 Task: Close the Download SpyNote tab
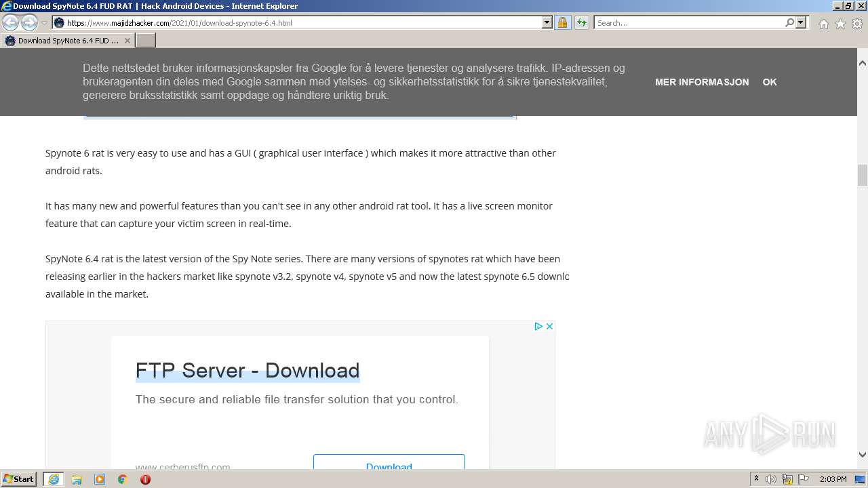coord(127,41)
